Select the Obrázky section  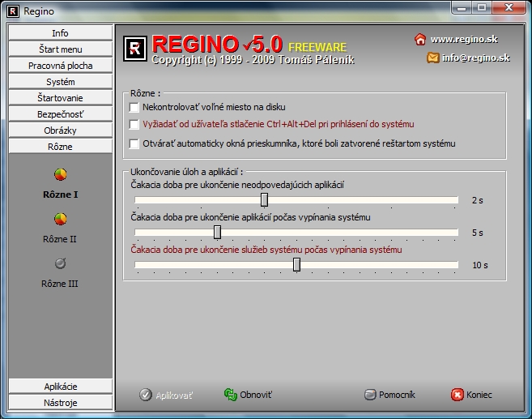point(61,130)
